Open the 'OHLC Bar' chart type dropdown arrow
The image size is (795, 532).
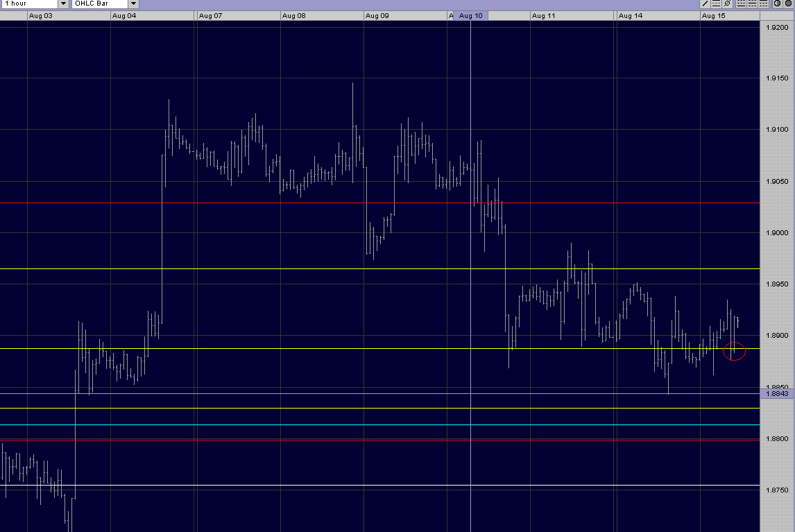pyautogui.click(x=133, y=3)
